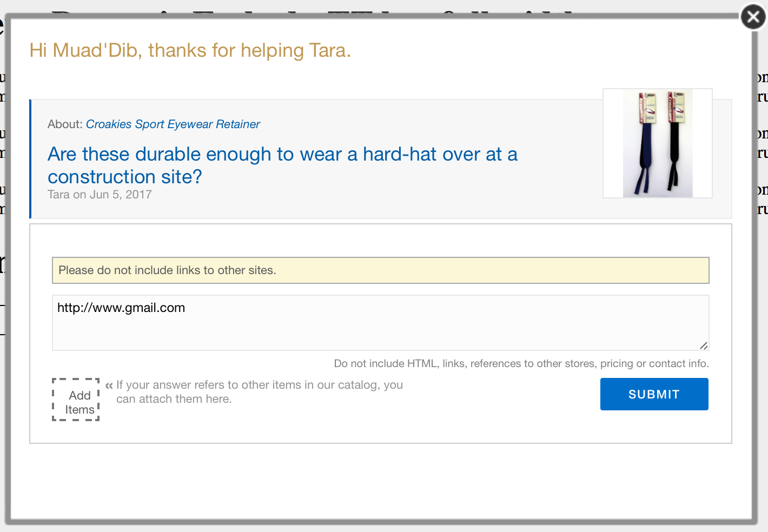This screenshot has height=532, width=768.
Task: Click the "Tara on Jun 5, 2017" byline
Action: 100,195
